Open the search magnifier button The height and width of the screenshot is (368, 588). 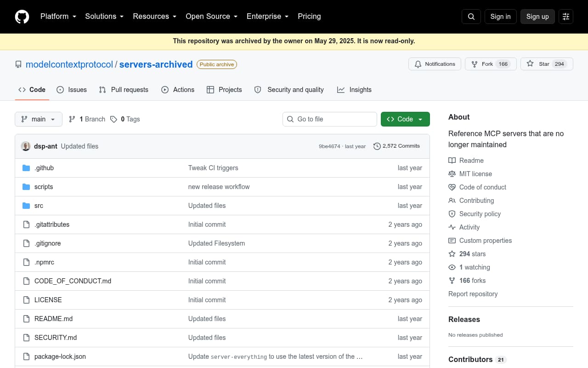pyautogui.click(x=471, y=17)
